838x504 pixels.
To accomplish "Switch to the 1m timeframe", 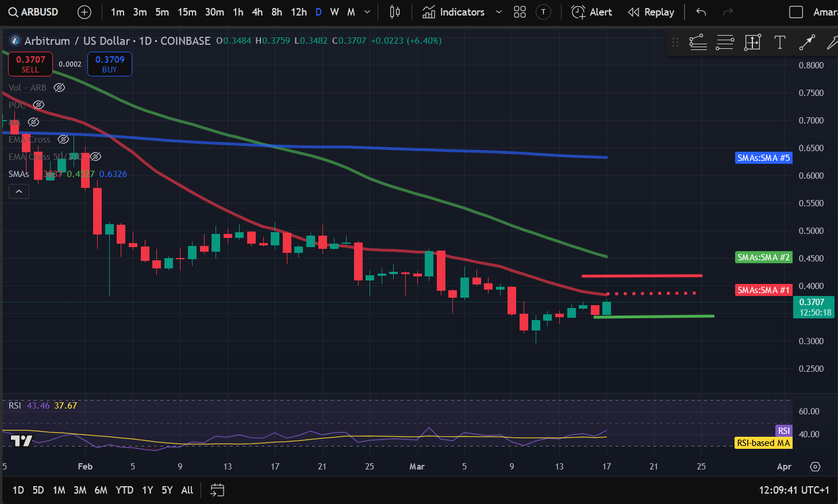I will click(x=118, y=12).
